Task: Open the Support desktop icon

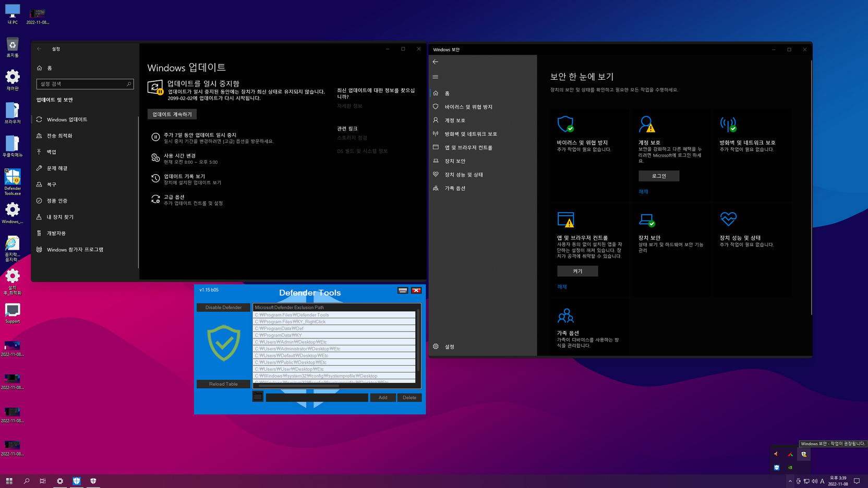Action: click(x=13, y=313)
